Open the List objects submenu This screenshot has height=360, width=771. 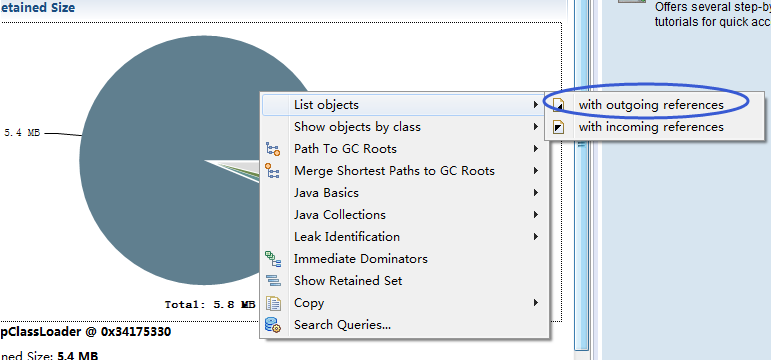[x=404, y=105]
